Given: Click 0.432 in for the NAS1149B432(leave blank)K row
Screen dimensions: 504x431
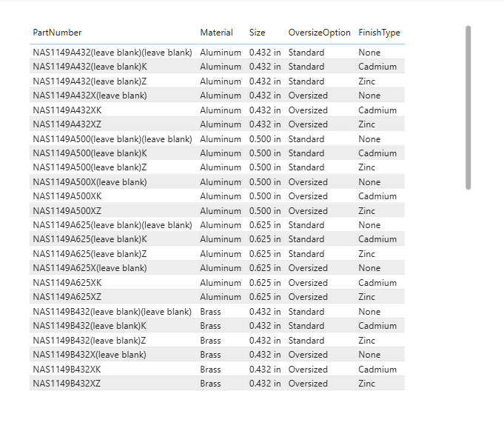Looking at the screenshot, I should point(265,326).
